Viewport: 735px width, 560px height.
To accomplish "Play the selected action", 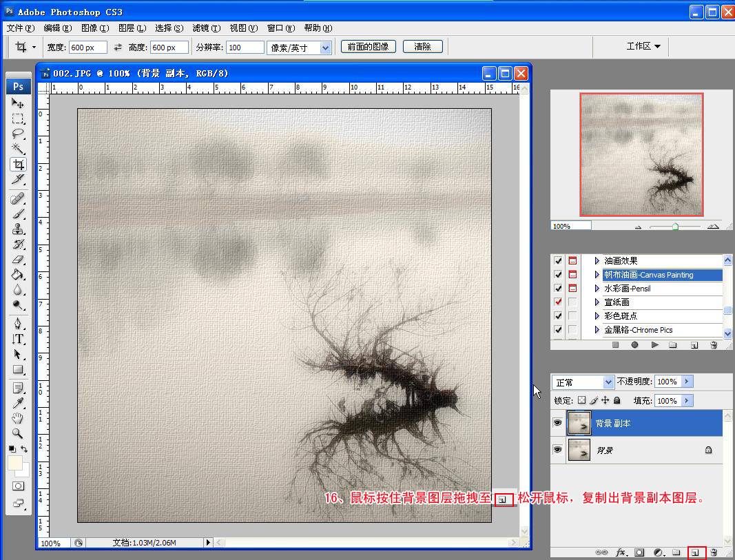I will (654, 345).
